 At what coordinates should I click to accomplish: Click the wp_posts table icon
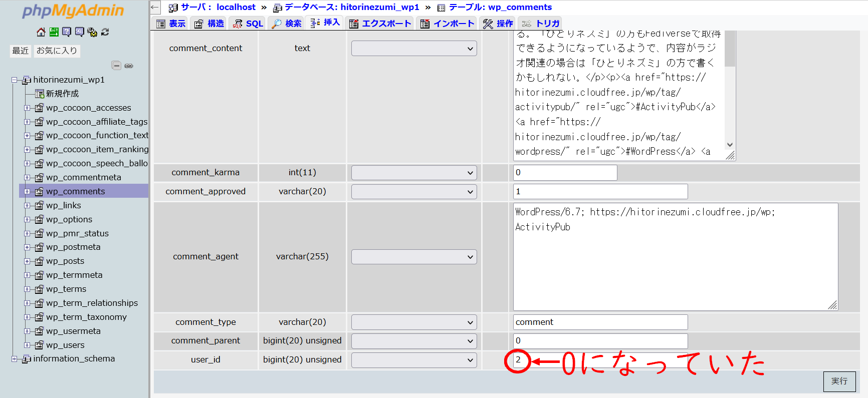[40, 261]
